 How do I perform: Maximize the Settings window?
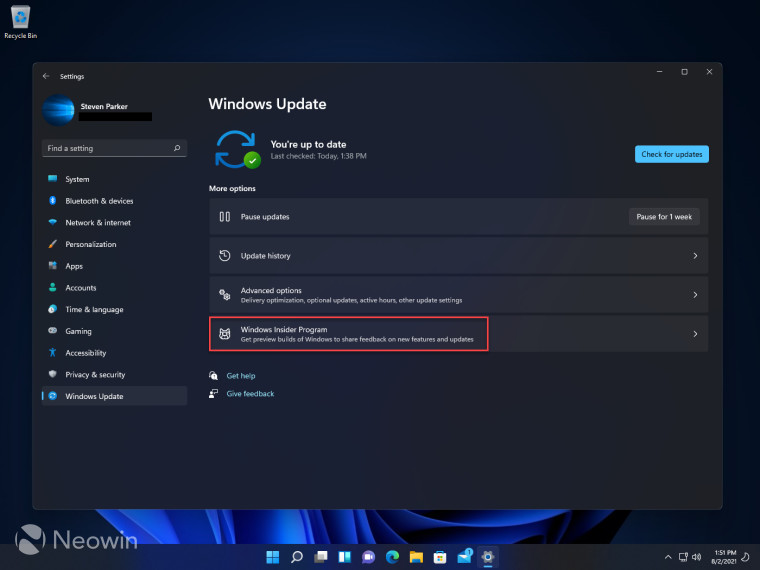pos(684,72)
